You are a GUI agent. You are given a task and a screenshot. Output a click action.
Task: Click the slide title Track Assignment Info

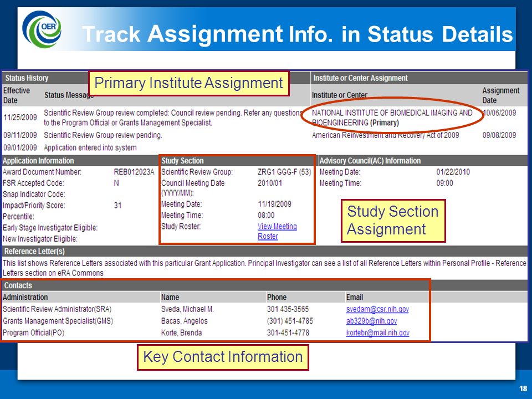[298, 34]
